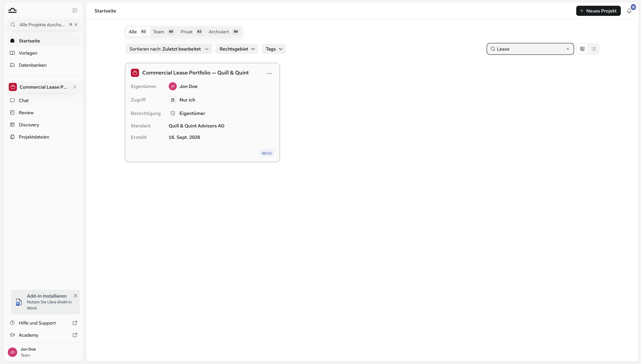This screenshot has width=641, height=364.
Task: Select the Archiviert tab
Action: point(224,32)
